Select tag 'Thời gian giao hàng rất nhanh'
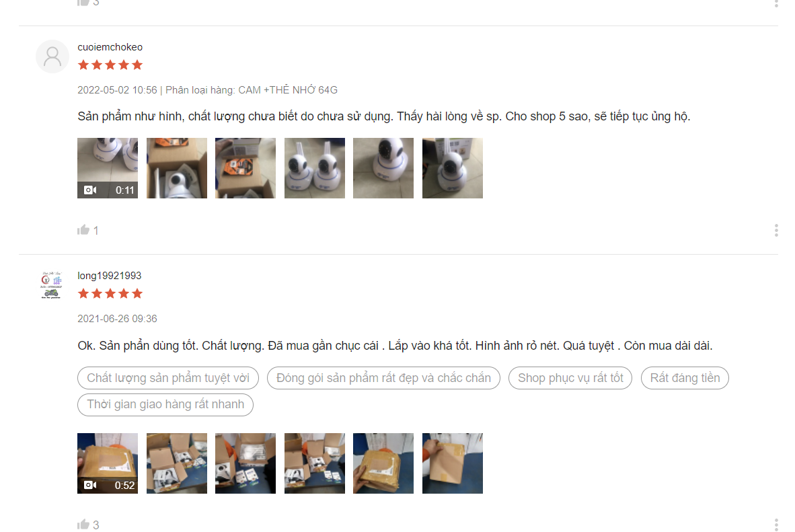 point(165,405)
